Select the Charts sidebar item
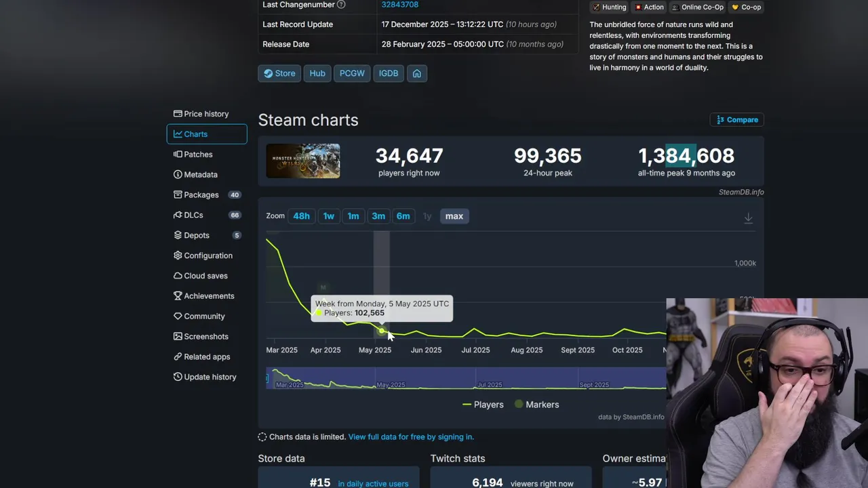 tap(207, 134)
